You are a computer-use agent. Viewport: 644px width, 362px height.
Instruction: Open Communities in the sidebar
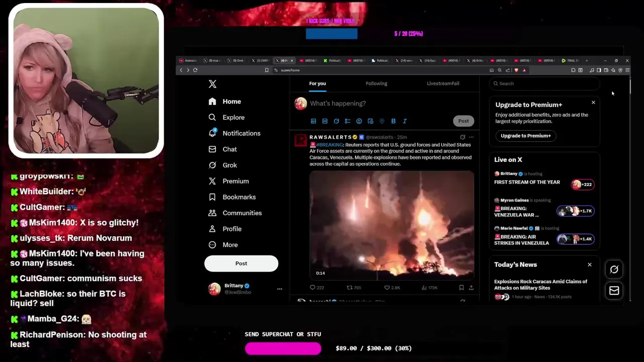(x=235, y=213)
